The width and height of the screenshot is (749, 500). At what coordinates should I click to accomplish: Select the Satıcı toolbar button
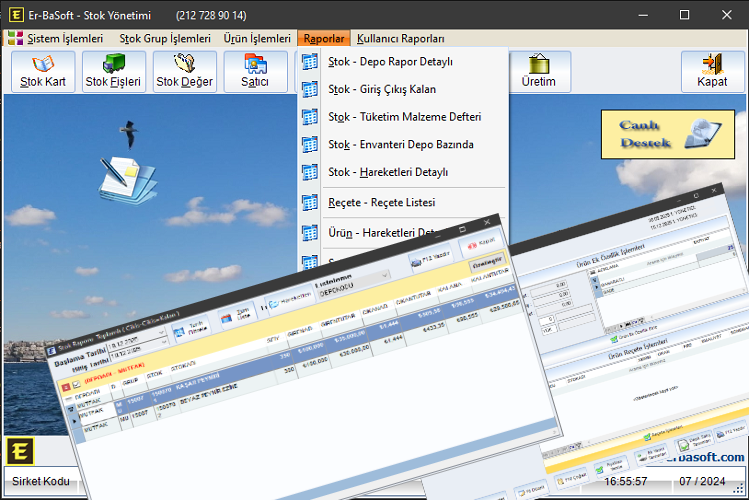coord(255,72)
